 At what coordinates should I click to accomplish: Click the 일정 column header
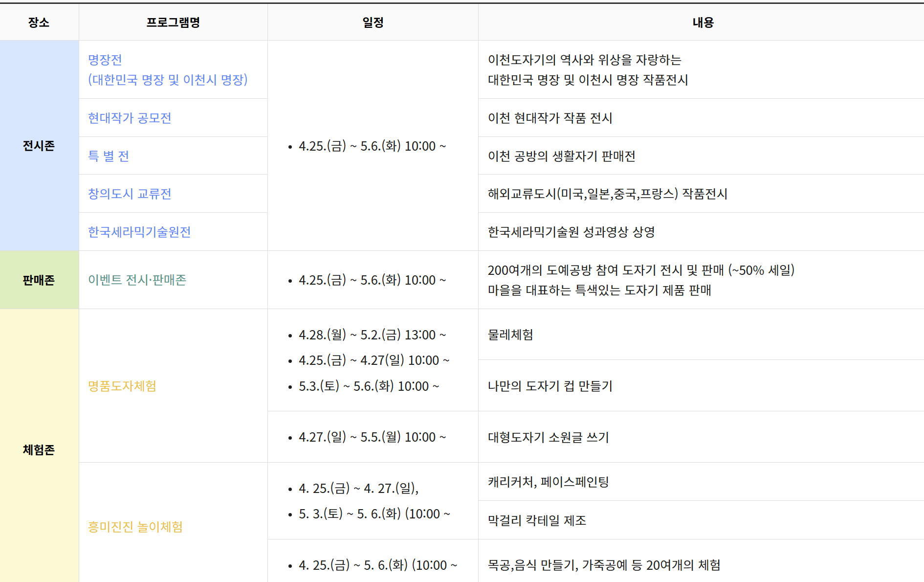click(x=373, y=22)
